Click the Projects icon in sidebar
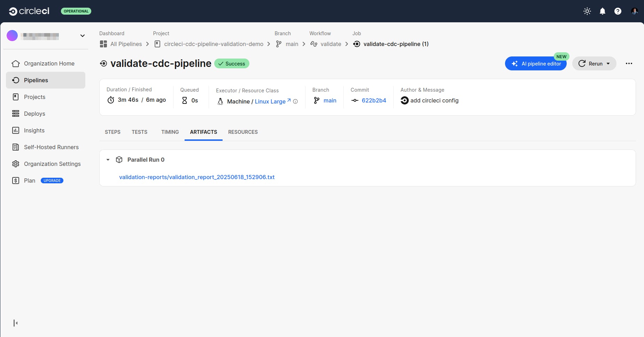Image resolution: width=644 pixels, height=337 pixels. [16, 97]
